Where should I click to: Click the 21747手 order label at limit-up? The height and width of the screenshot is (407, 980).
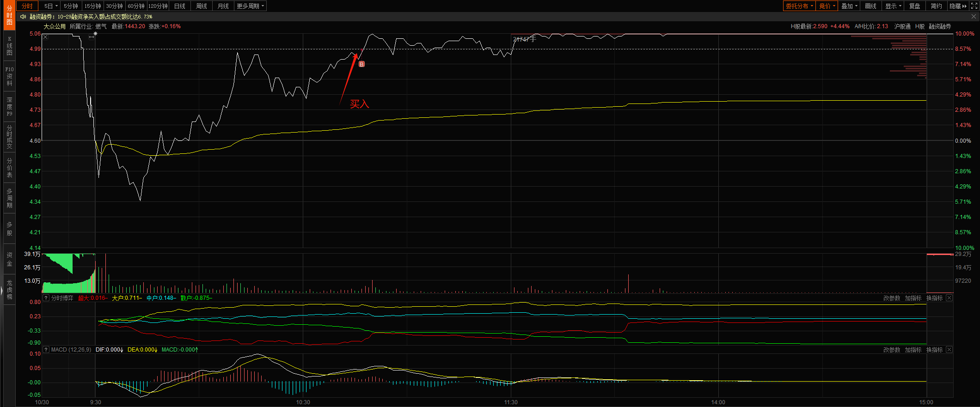pyautogui.click(x=525, y=39)
